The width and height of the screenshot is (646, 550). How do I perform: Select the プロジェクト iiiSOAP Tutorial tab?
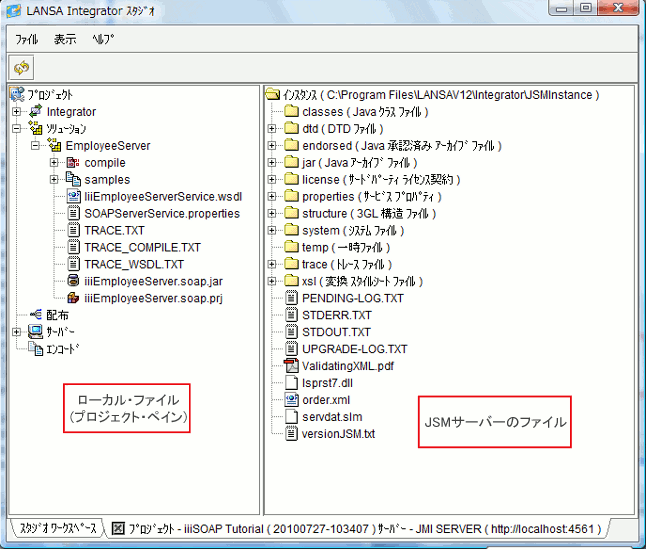[x=357, y=529]
